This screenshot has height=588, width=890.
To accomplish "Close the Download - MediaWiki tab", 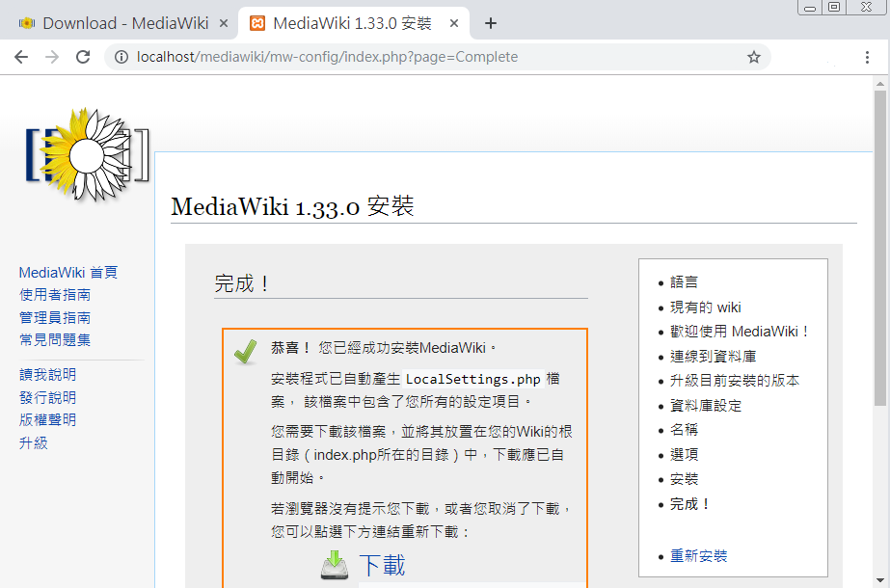I will pyautogui.click(x=224, y=23).
